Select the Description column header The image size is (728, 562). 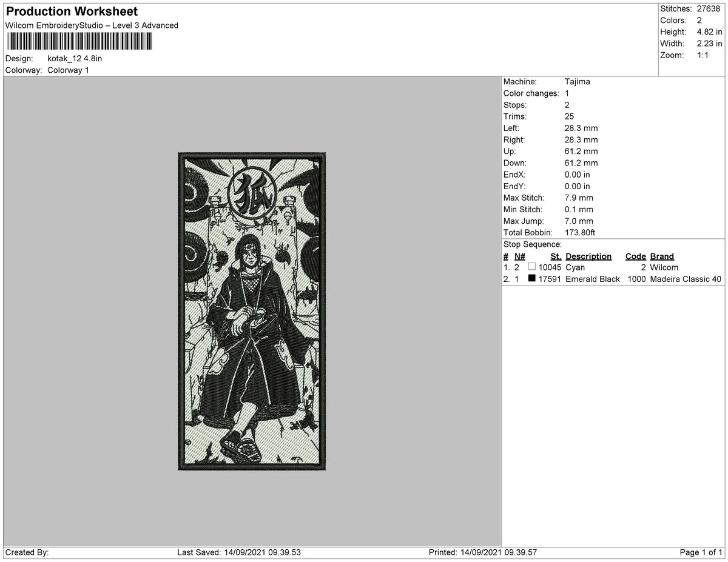tap(588, 256)
